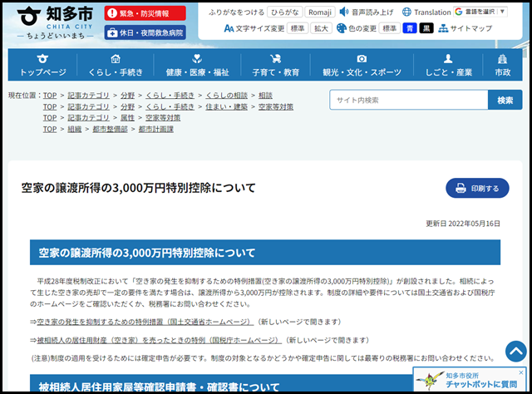Screen dimensions: 532x394
Task: Go to トップページ nav item
Action: [42, 65]
